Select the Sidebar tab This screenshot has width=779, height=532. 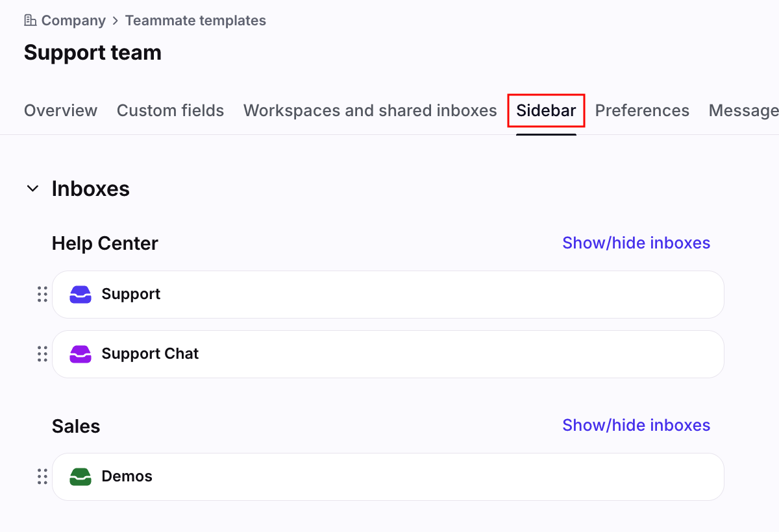(x=546, y=111)
